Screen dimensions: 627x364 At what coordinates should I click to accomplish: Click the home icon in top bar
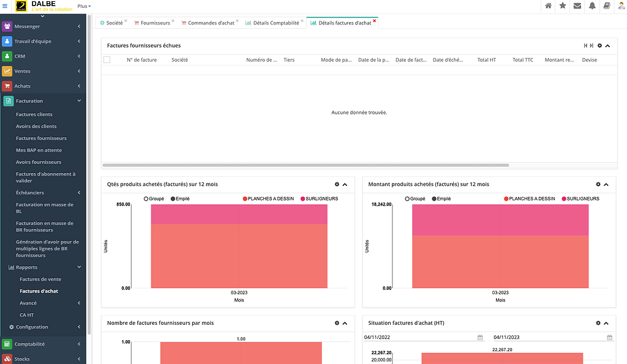tap(549, 6)
